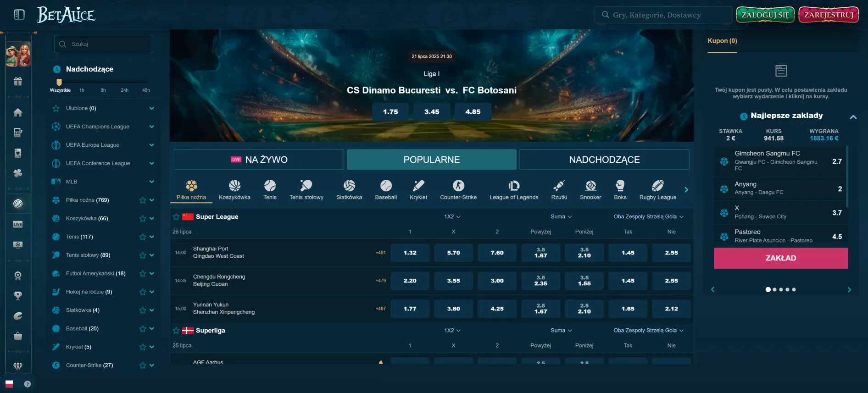
Task: Select the Koszykówka sport icon tab
Action: [234, 190]
